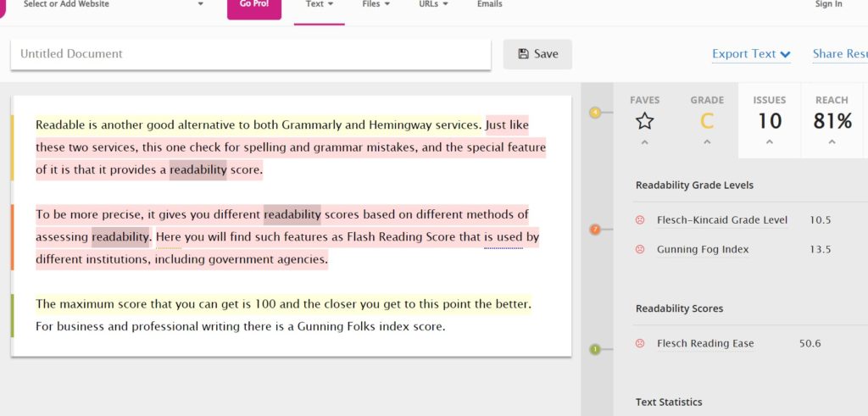Click the Flesch Reading Ease label

[705, 343]
